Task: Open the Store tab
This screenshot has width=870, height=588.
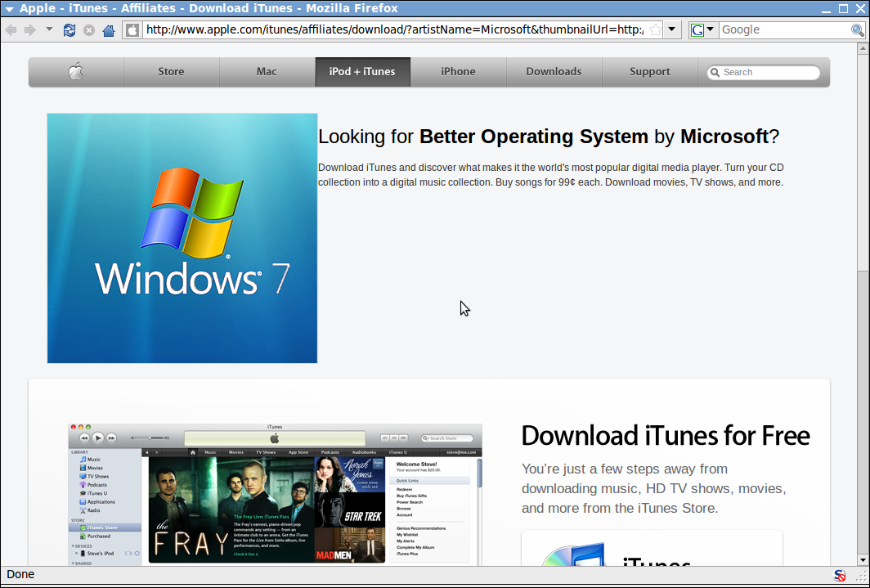Action: point(171,72)
